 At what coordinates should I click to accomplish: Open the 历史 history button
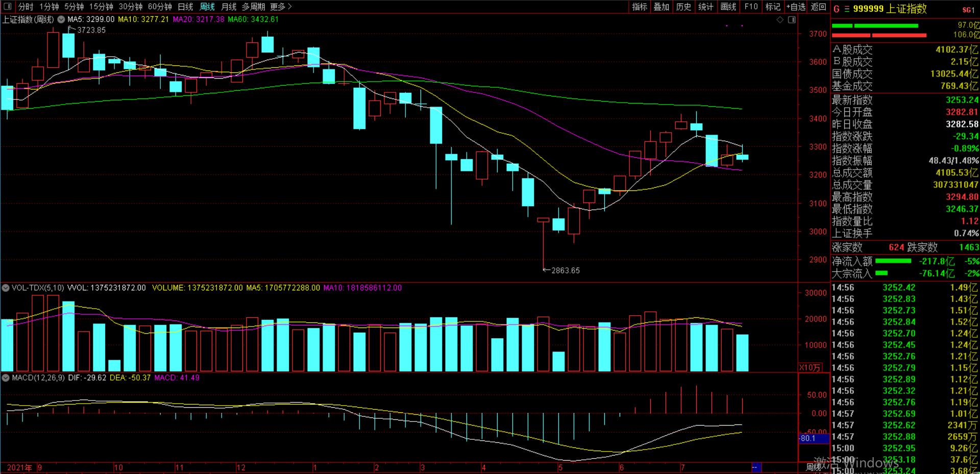[684, 7]
